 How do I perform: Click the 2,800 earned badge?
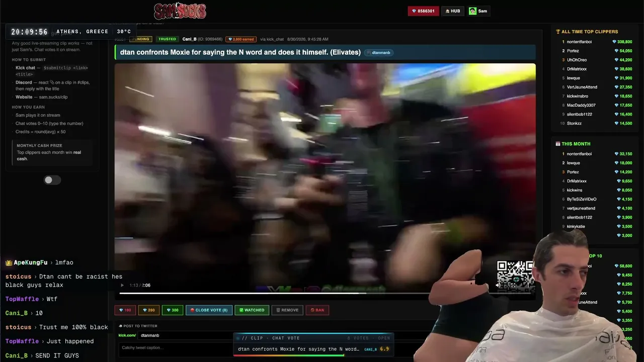click(241, 39)
